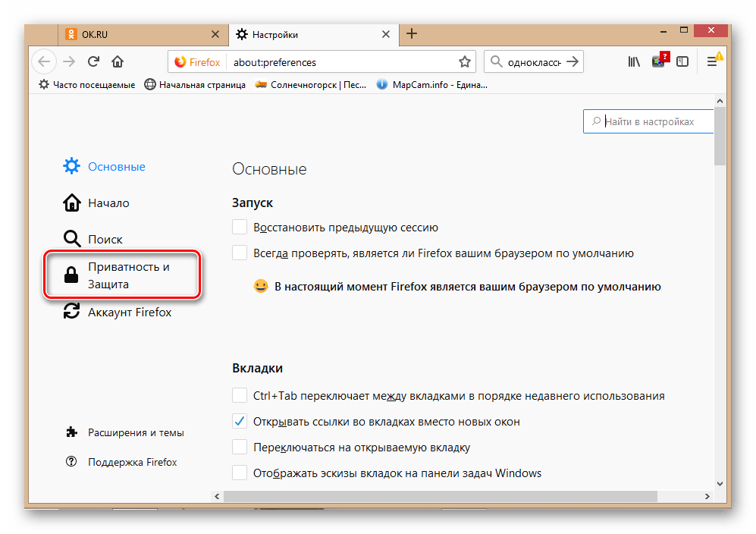The width and height of the screenshot is (756, 534).
Task: Enable Переключаться на открываемую вкладку
Action: point(239,447)
